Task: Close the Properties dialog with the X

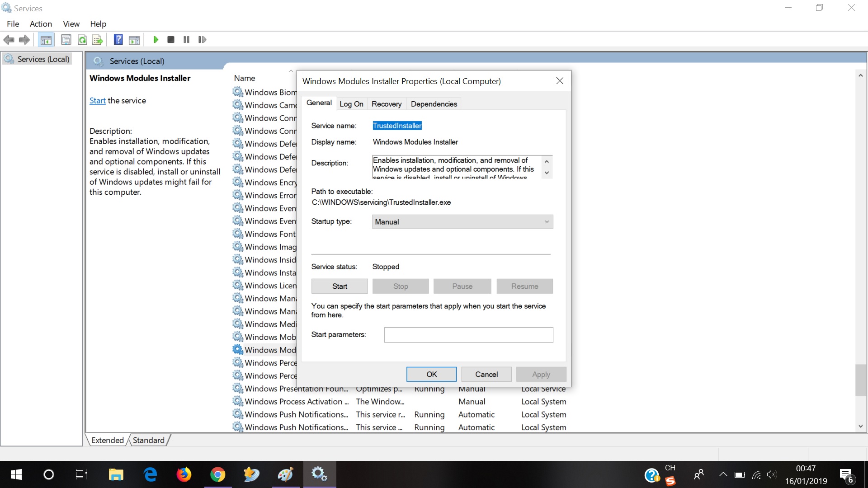Action: [x=560, y=81]
